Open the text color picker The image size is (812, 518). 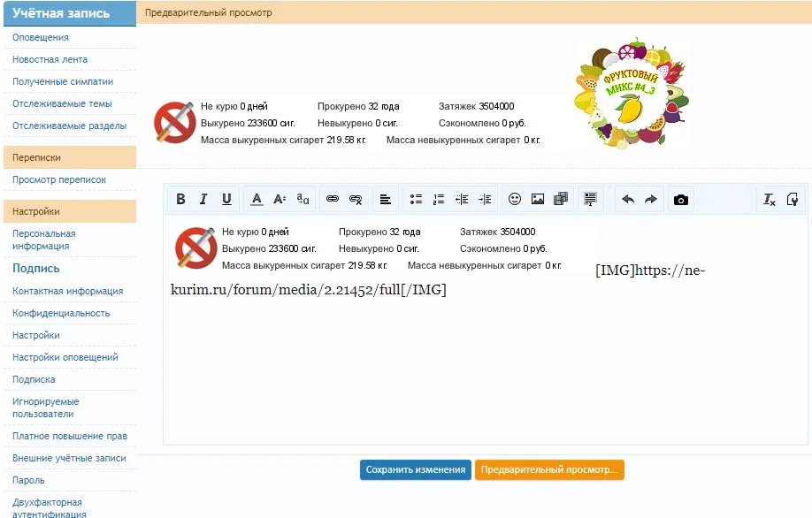[x=257, y=199]
